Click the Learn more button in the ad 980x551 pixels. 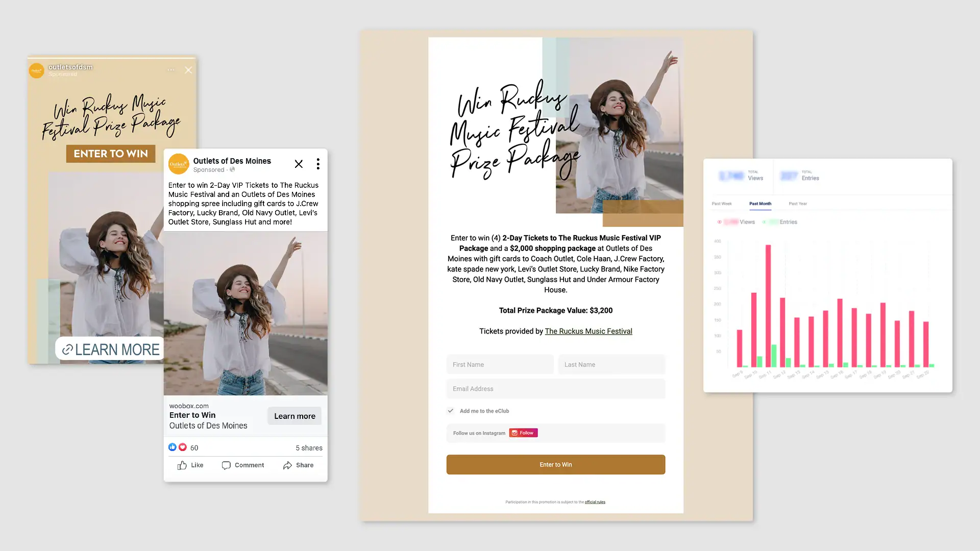pos(295,416)
